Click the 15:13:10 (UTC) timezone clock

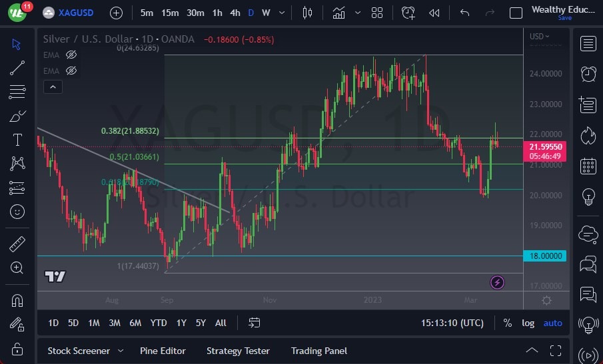pos(452,323)
